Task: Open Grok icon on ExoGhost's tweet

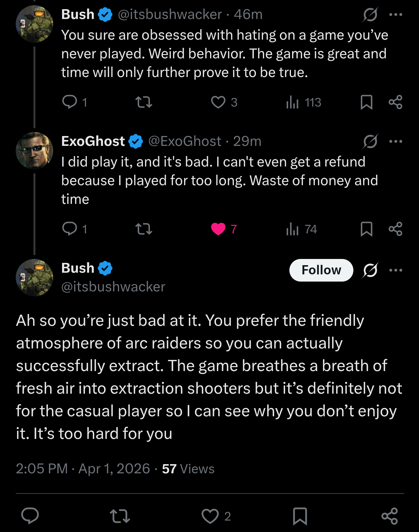Action: click(370, 141)
